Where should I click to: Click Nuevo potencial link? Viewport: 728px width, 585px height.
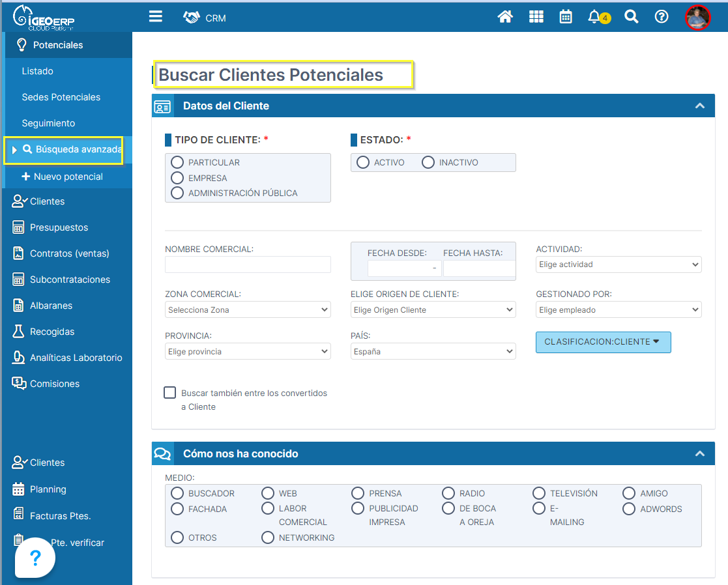pyautogui.click(x=68, y=177)
